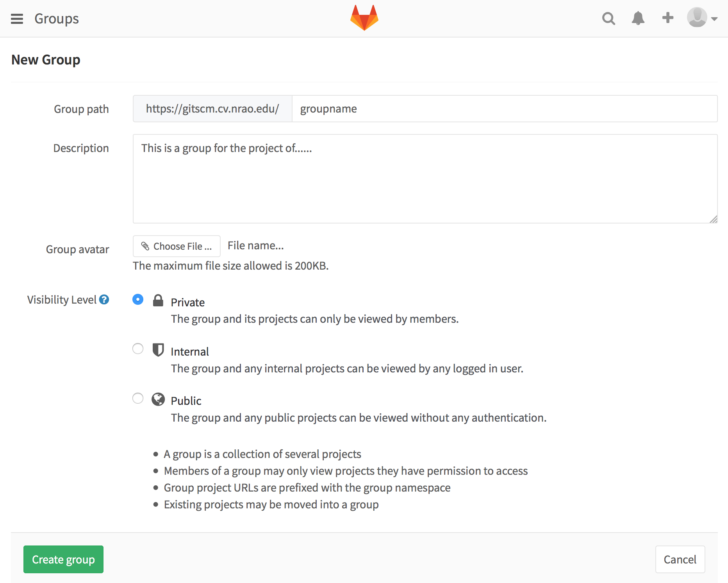The image size is (728, 583).
Task: Open the notifications bell
Action: [x=638, y=18]
